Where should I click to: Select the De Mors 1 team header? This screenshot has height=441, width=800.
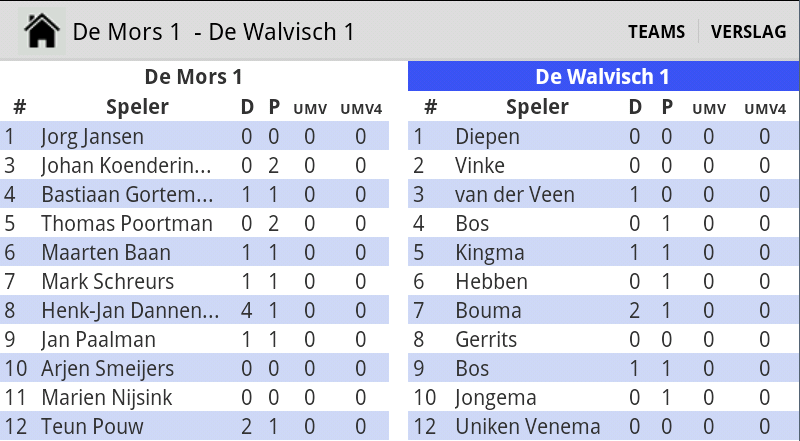tap(194, 77)
